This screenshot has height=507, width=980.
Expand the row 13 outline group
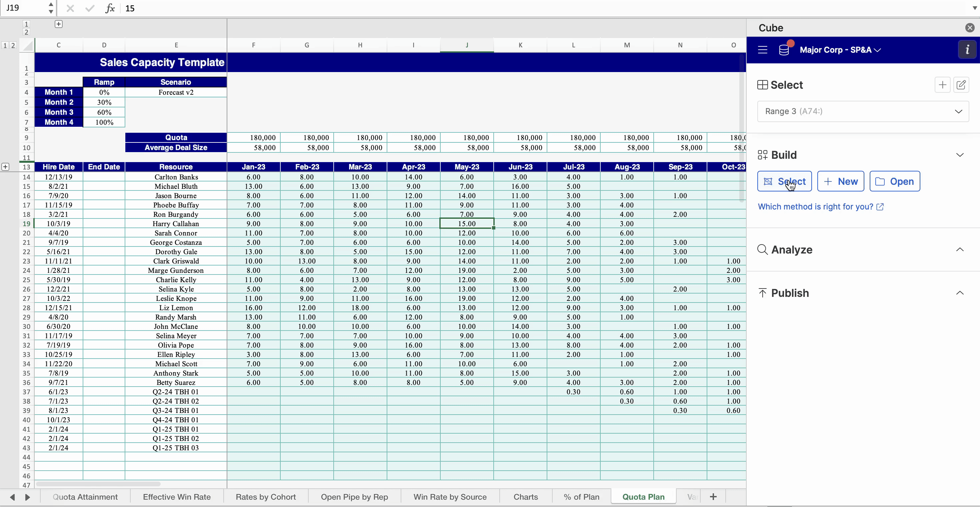click(5, 167)
